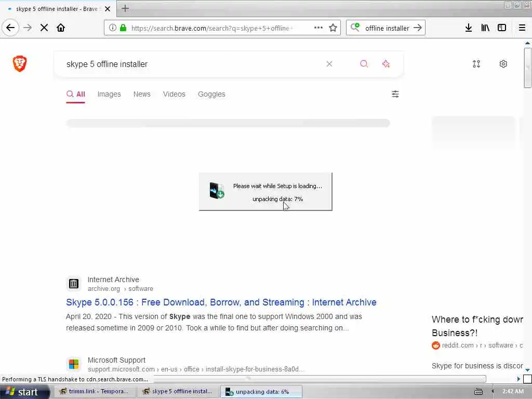Open a new browser tab

[x=125, y=8]
